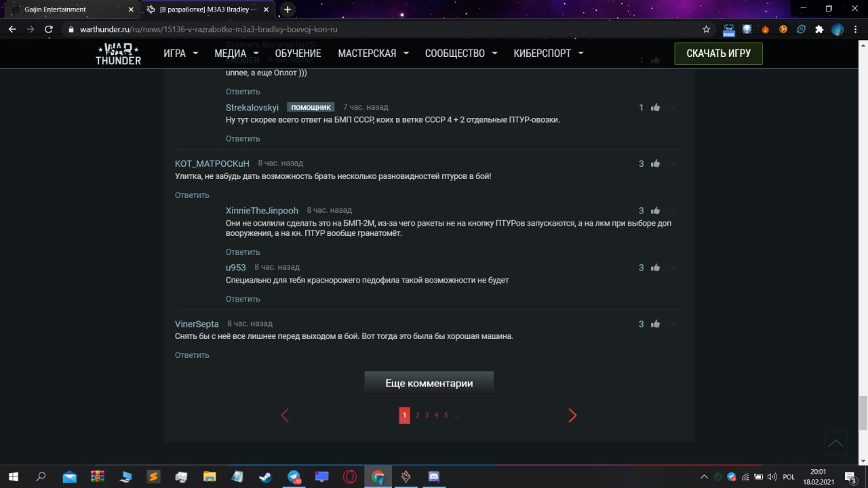Open Windows notification center
Screen dimensions: 868x488
click(850, 476)
